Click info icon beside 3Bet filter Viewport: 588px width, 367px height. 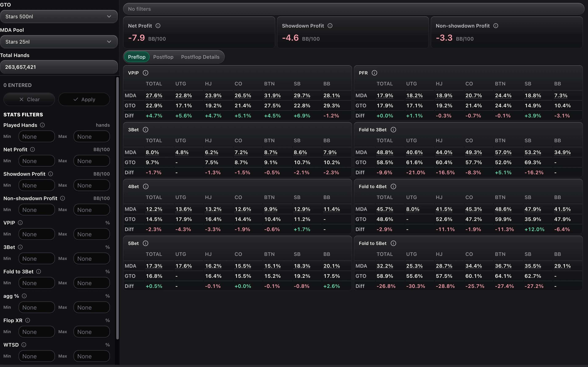[20, 247]
